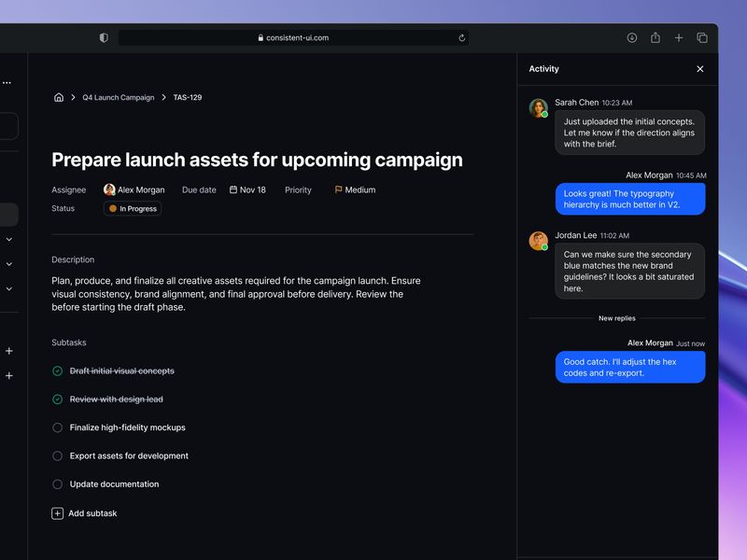Screen dimensions: 747x560
Task: Mark Export assets for development complete
Action: click(x=58, y=456)
